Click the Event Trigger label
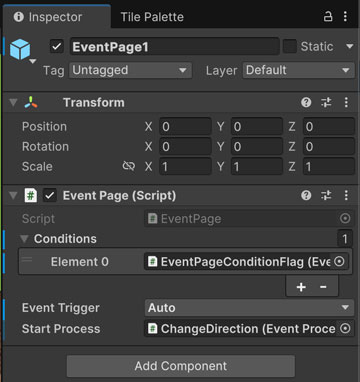The image size is (360, 382). (x=61, y=308)
